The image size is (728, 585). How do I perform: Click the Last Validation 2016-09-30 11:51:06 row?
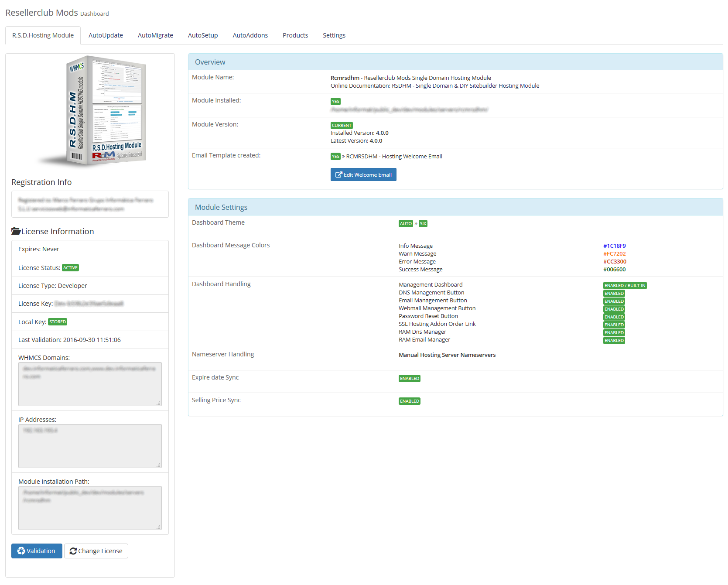(x=90, y=340)
